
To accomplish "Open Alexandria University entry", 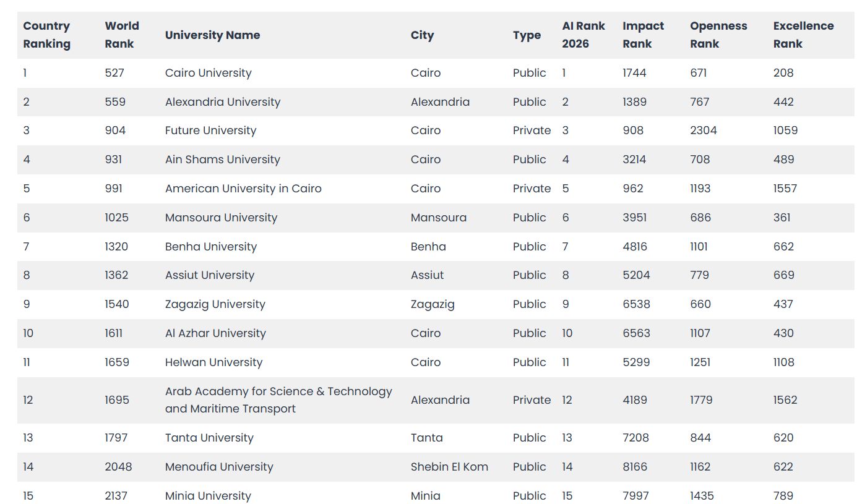I will [223, 102].
